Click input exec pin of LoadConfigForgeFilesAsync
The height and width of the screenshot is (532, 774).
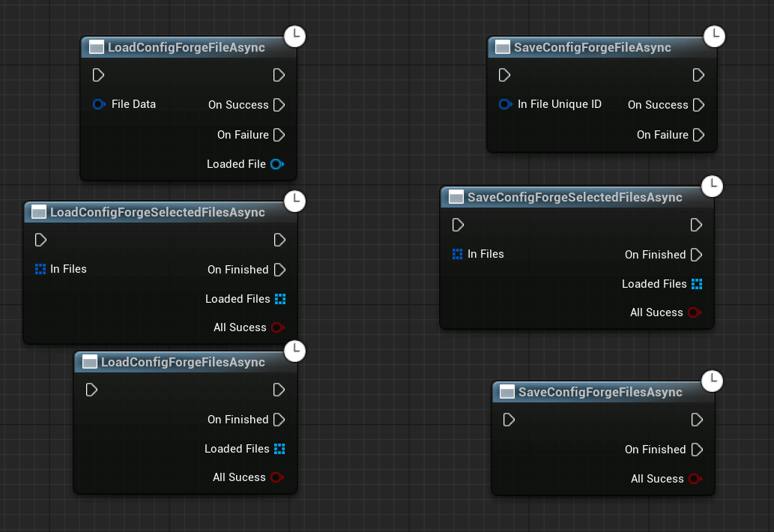[91, 390]
